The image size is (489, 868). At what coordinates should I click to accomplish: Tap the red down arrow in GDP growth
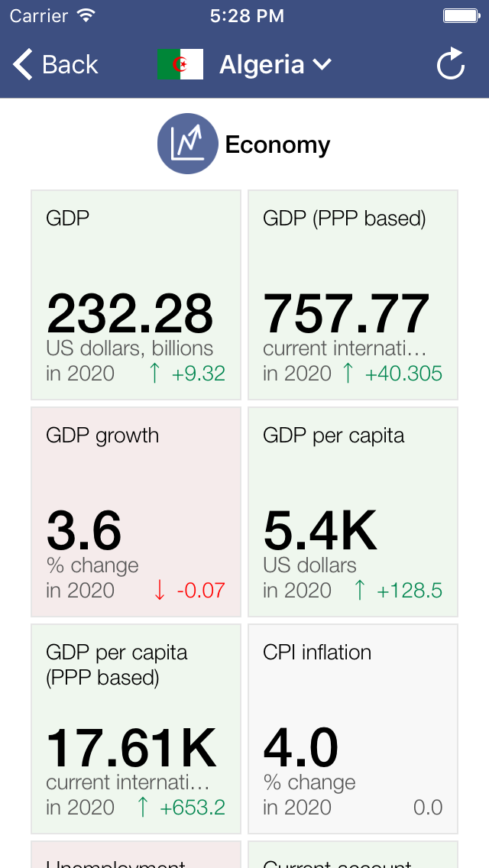click(x=159, y=591)
